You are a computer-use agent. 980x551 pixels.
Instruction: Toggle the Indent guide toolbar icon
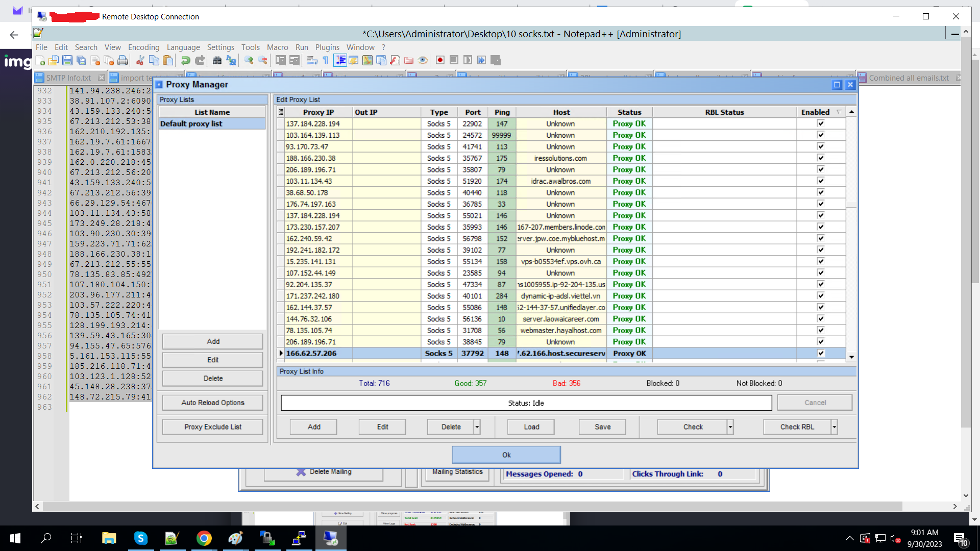point(340,60)
